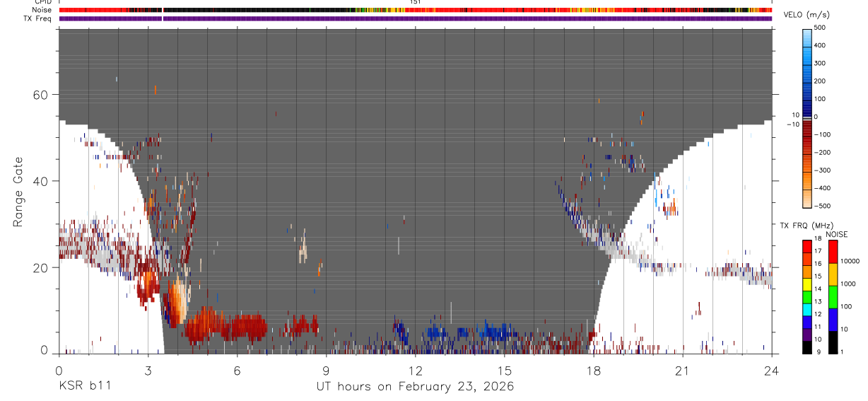Click the 'UT hours on February 23, 2026' axis title
This screenshot has width=868, height=401.
pos(415,386)
